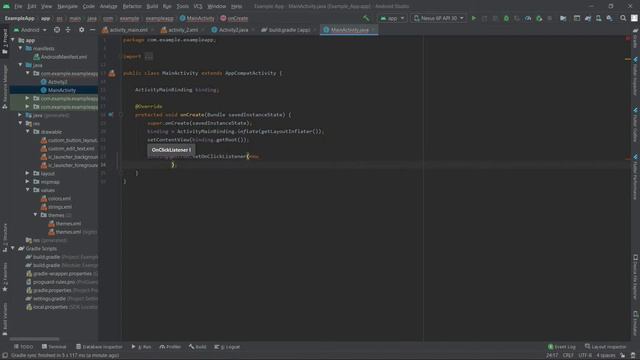
Task: Click the Project panel horizontal scrollbar
Action: pyautogui.click(x=34, y=339)
